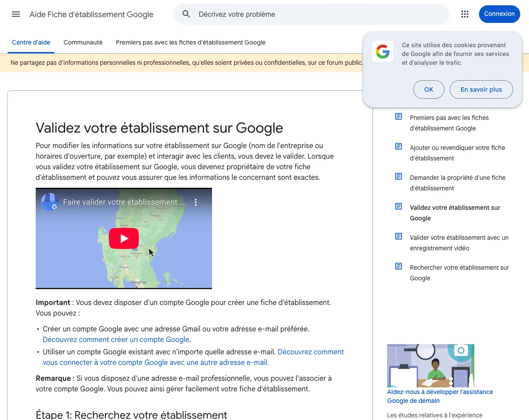Screen dimensions: 529x420
Task: Click 'En savoir plus' in the cookie banner
Action: [481, 89]
